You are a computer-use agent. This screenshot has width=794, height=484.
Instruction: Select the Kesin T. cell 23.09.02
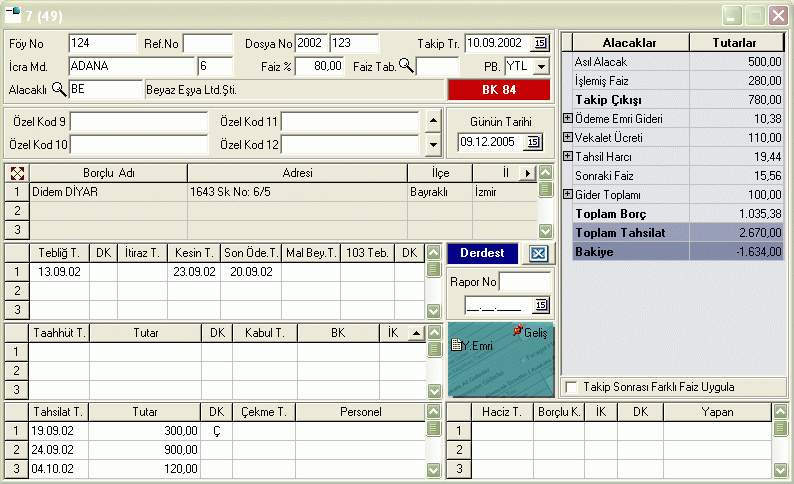pyautogui.click(x=194, y=272)
